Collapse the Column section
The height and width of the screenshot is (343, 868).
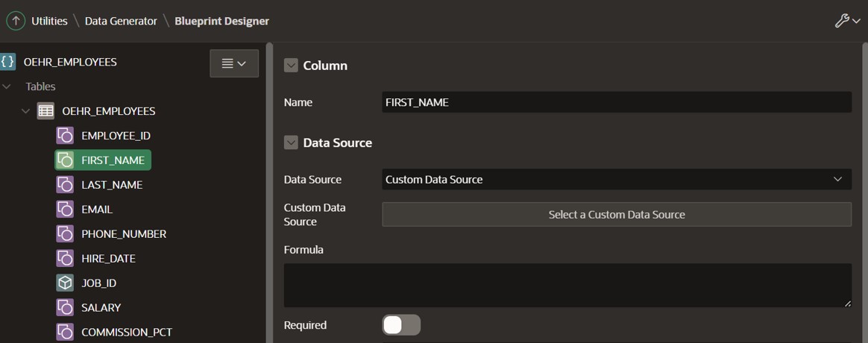coord(291,66)
